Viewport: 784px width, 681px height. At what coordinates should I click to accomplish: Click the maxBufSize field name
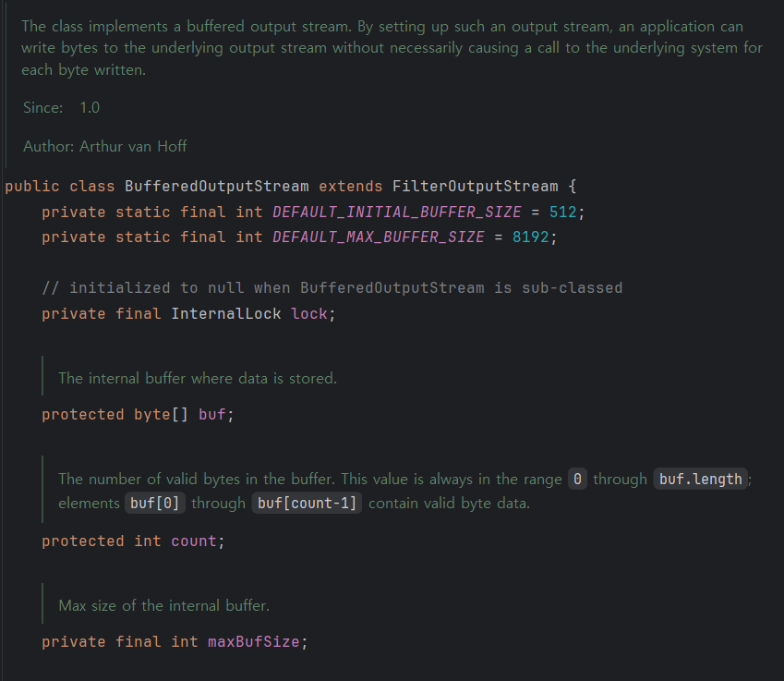254,641
